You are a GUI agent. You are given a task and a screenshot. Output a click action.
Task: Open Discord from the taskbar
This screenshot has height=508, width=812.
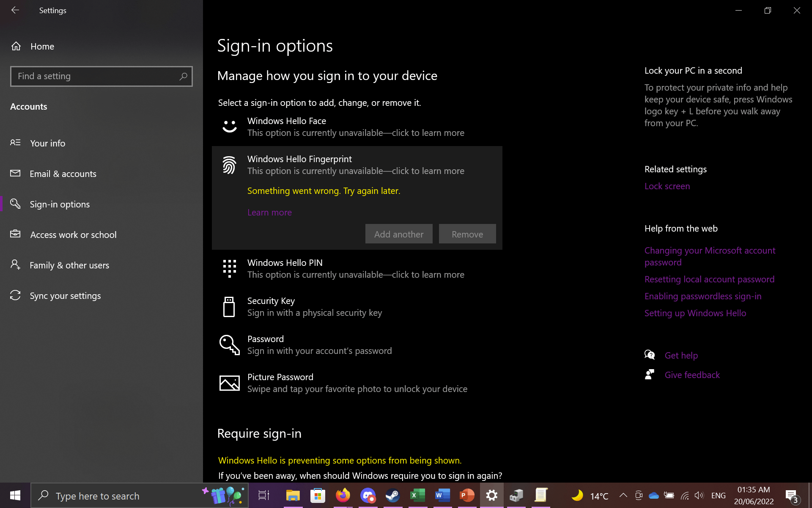pyautogui.click(x=368, y=495)
